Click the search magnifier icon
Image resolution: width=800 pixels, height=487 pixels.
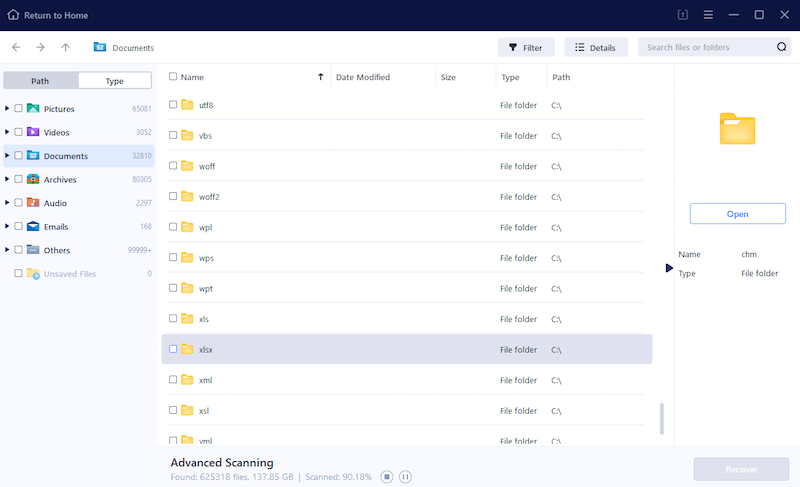pos(781,47)
